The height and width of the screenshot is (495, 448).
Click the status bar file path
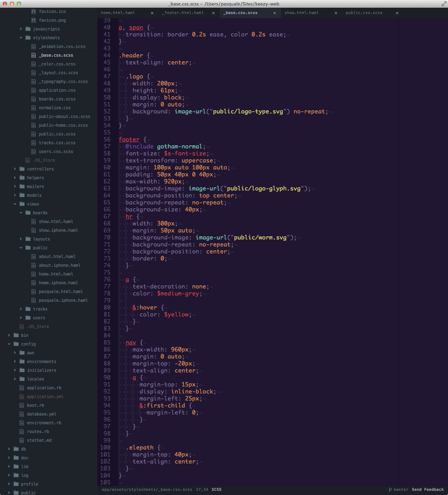pos(147,490)
